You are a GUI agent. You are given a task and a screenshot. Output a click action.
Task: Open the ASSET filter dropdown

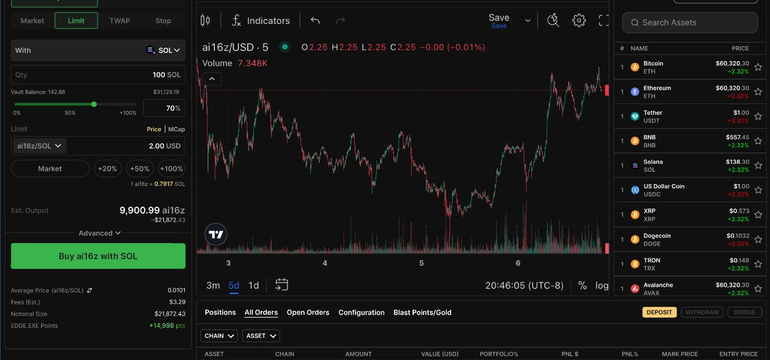[x=261, y=336]
